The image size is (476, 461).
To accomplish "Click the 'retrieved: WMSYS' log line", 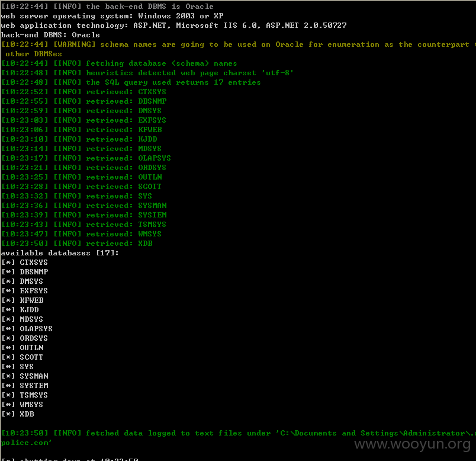I will (81, 233).
